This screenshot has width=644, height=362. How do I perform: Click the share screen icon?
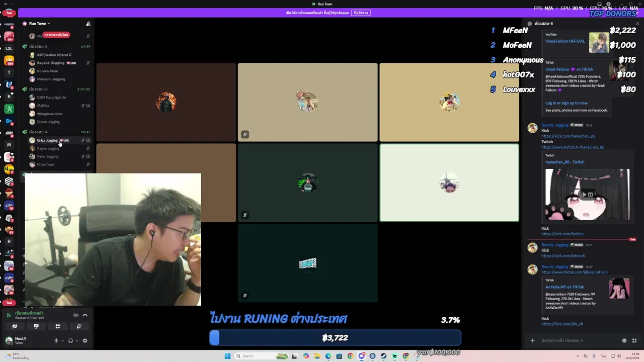(x=36, y=326)
